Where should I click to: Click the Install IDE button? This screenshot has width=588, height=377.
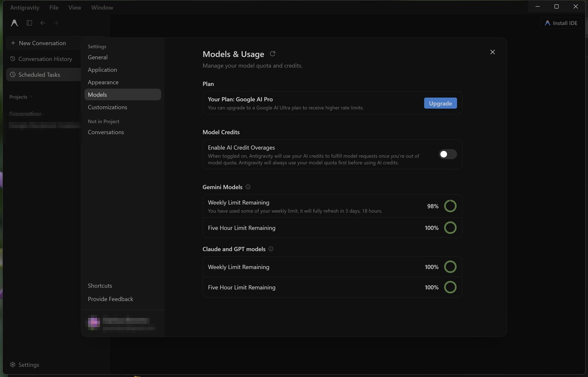[x=561, y=23]
